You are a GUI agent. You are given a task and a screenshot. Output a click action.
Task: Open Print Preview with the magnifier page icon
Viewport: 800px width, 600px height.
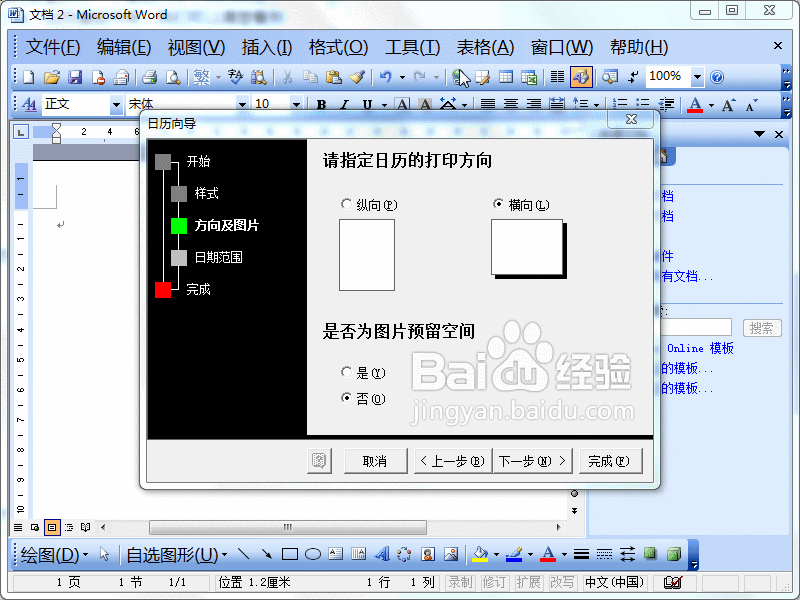(173, 77)
